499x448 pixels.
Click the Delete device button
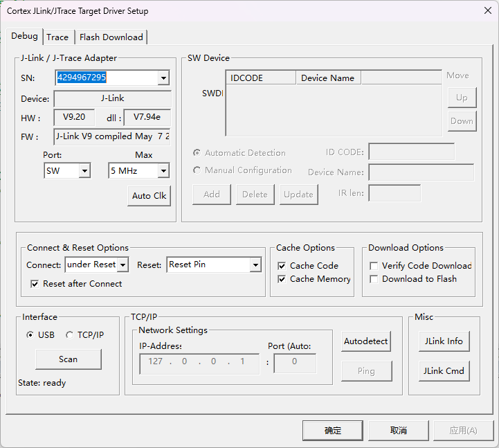[255, 195]
